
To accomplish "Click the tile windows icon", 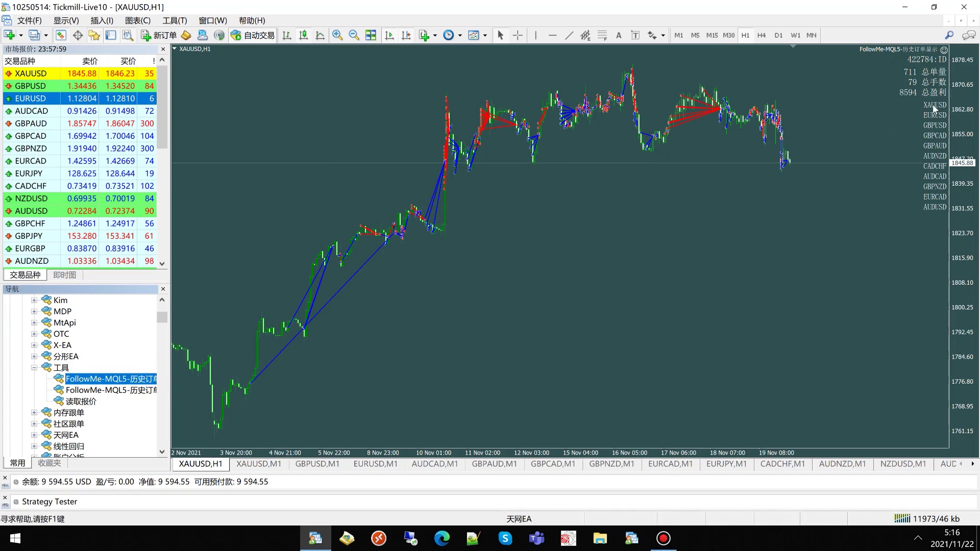I will tap(371, 35).
